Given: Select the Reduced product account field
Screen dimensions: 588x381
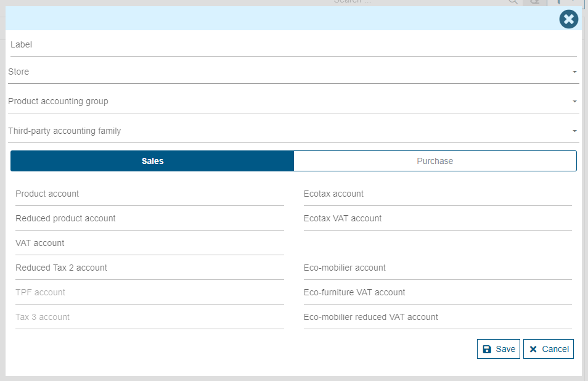Looking at the screenshot, I should tap(149, 219).
